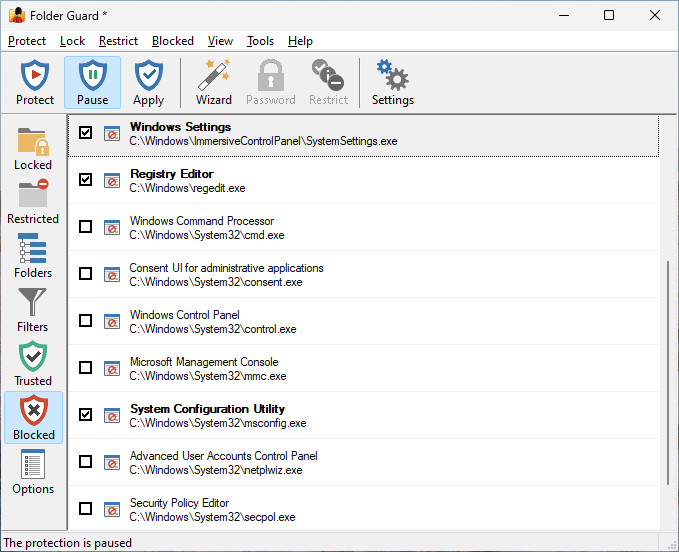Click the msconfig.exe path text
Image resolution: width=679 pixels, height=552 pixels.
click(x=218, y=423)
